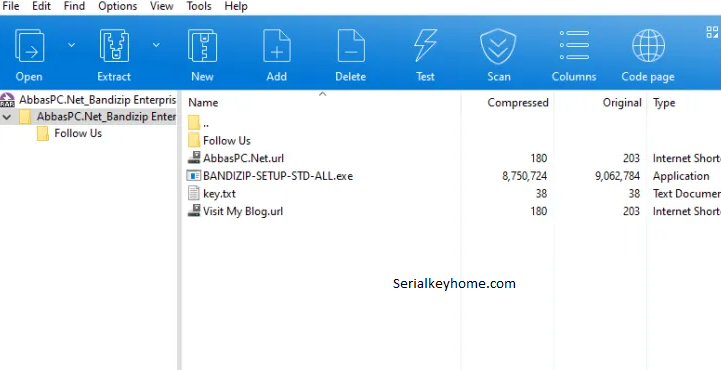Click compressed size 38 of key.txt
The image size is (721, 370).
[x=541, y=194]
